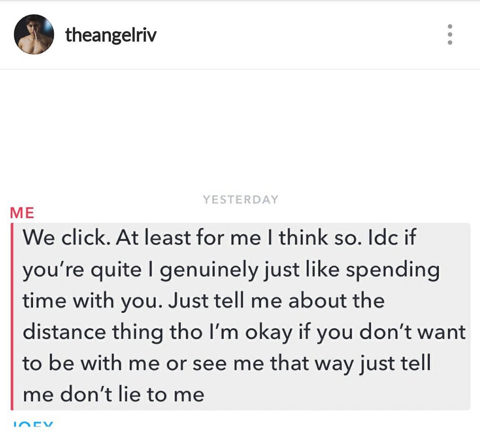Click the partially hidden JOEY sender label
The image size is (480, 448).
[33, 424]
